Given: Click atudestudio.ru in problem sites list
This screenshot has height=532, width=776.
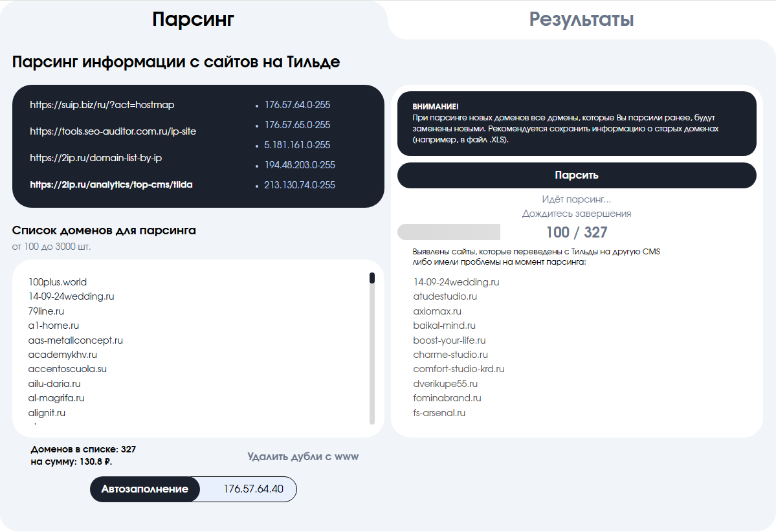Looking at the screenshot, I should coord(445,296).
